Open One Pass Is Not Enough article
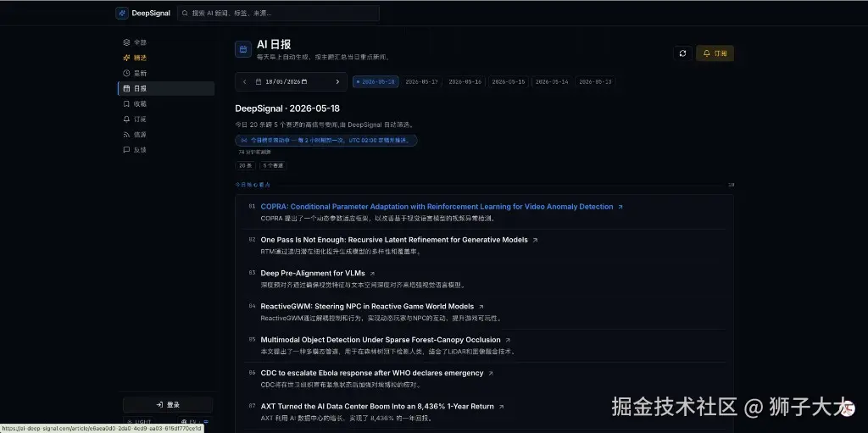868x433 pixels. pyautogui.click(x=394, y=241)
